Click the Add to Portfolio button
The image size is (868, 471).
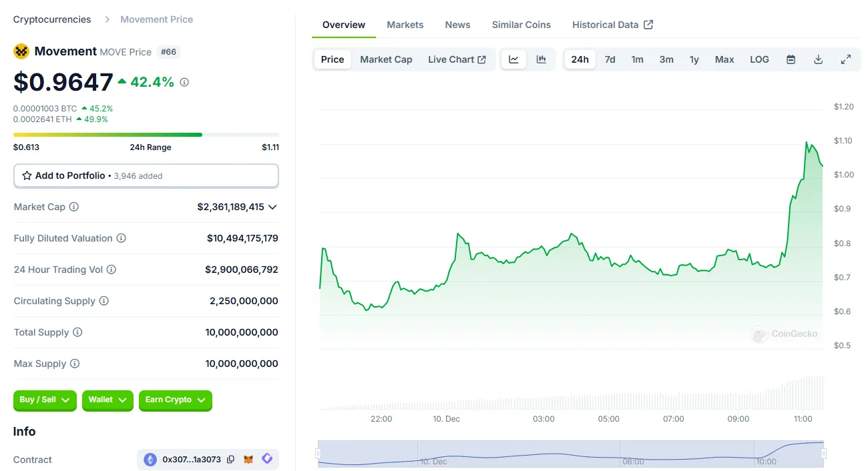[146, 175]
